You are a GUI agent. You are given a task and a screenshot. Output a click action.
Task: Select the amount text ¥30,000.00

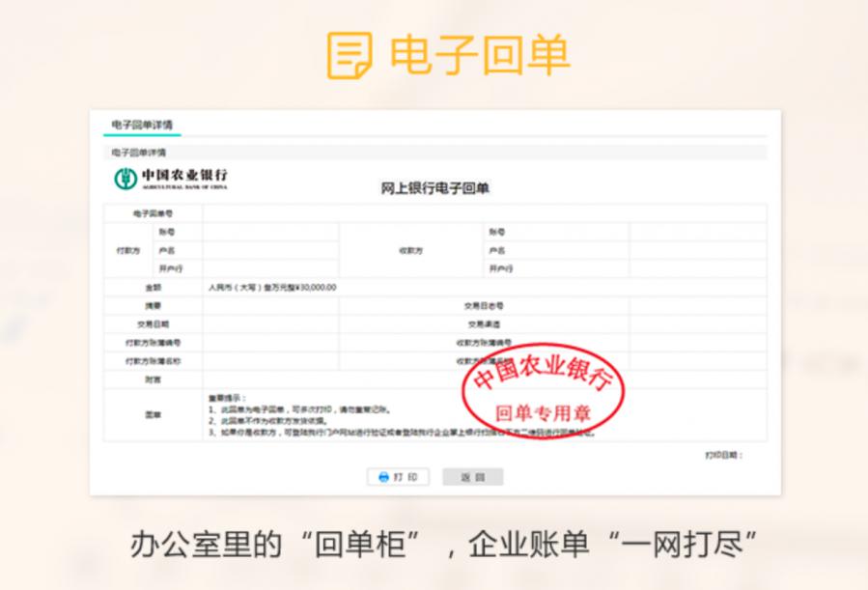[316, 288]
